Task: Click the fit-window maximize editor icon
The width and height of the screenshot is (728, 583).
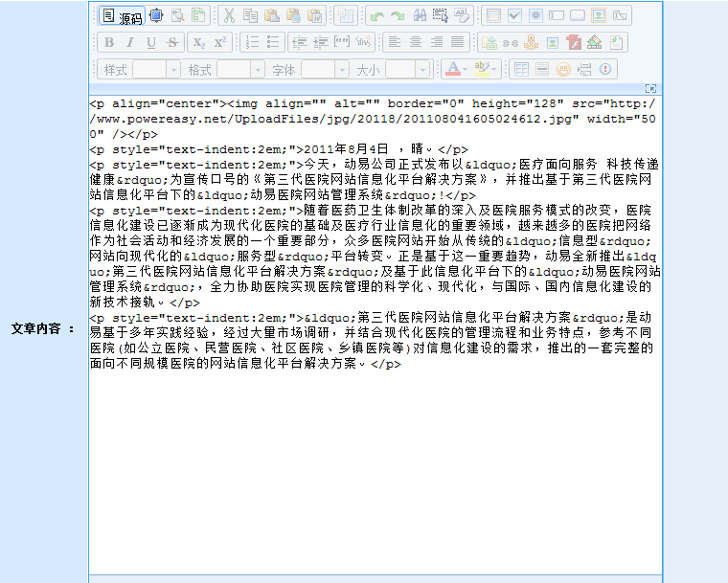Action: [155, 15]
